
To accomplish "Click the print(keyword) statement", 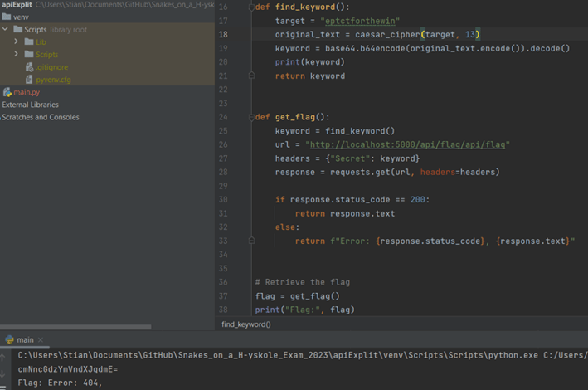I will click(x=309, y=62).
